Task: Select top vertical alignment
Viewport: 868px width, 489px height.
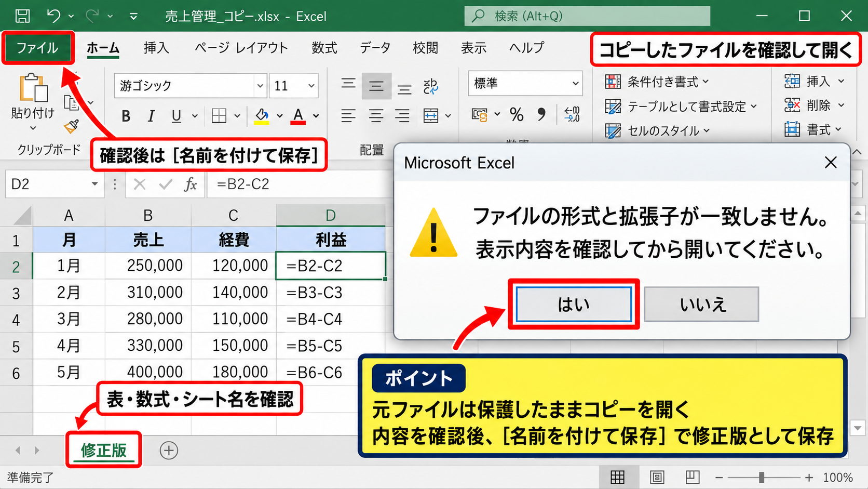Action: pos(348,84)
